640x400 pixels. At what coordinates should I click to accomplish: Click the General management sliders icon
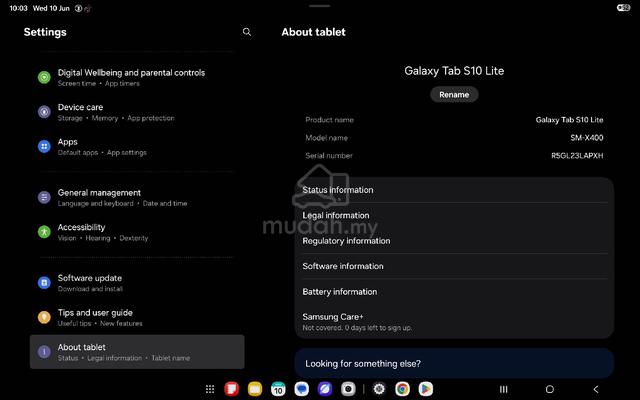click(x=44, y=198)
